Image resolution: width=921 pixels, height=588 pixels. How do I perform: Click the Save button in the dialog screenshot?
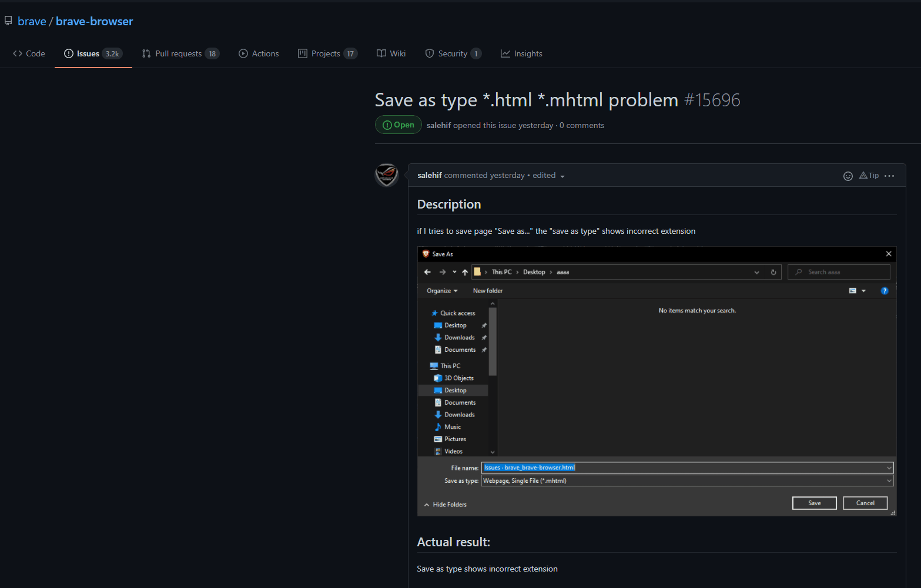pyautogui.click(x=814, y=503)
